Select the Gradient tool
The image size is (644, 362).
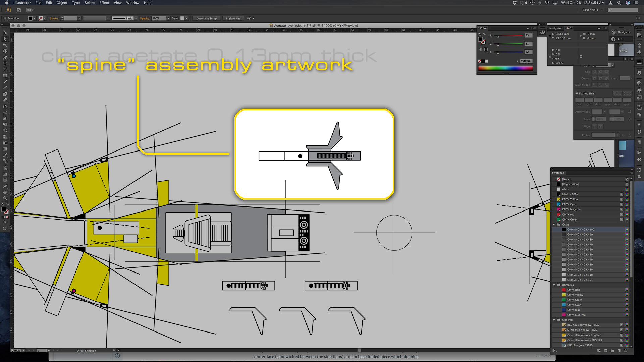point(5,149)
